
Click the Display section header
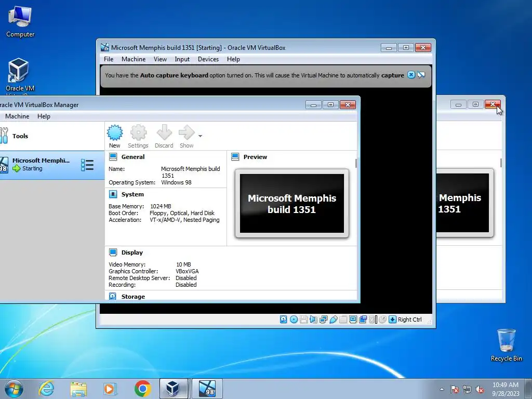pyautogui.click(x=132, y=252)
